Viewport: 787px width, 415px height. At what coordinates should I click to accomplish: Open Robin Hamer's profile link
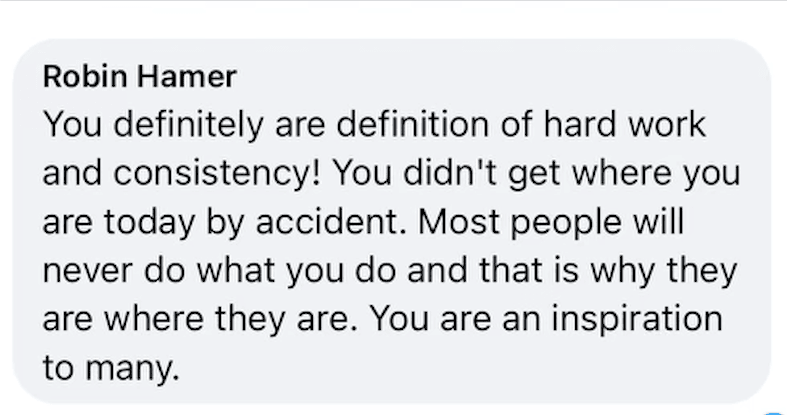coord(140,77)
